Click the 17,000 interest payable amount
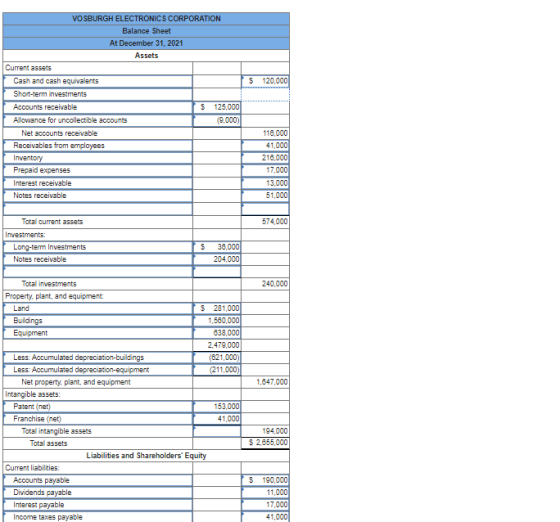 (x=265, y=505)
